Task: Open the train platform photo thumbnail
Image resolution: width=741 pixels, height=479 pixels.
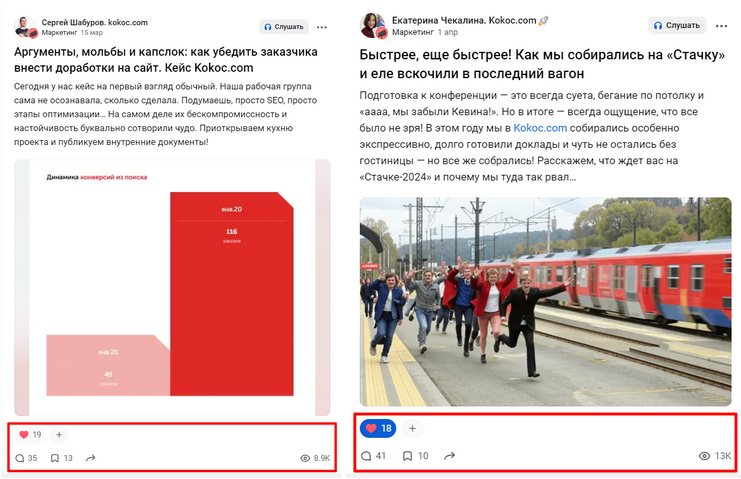Action: pyautogui.click(x=545, y=302)
